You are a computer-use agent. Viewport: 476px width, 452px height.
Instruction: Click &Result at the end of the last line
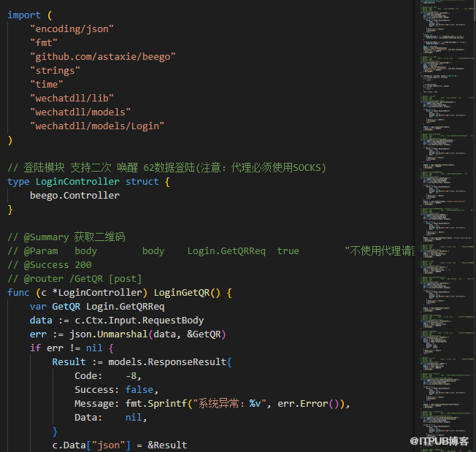[x=167, y=445]
